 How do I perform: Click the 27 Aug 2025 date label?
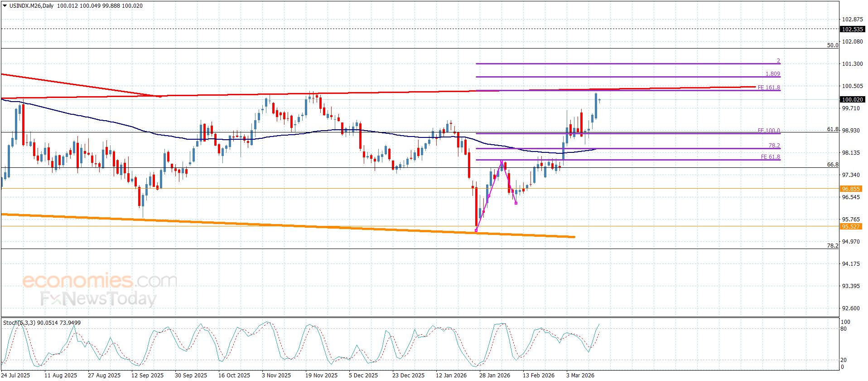coord(104,375)
